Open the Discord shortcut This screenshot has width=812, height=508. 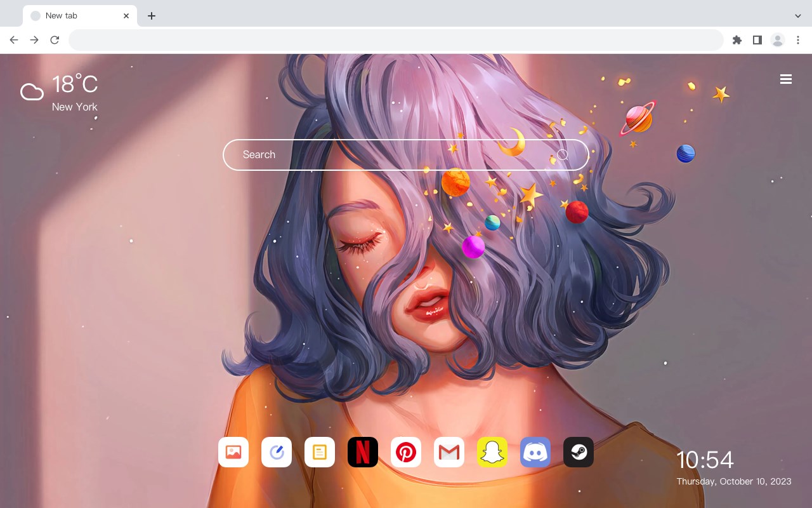535,452
